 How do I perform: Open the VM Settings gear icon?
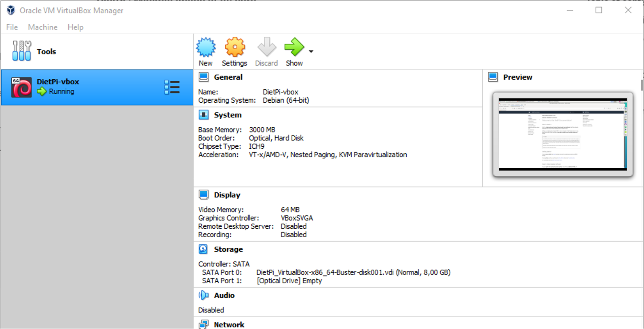click(235, 47)
